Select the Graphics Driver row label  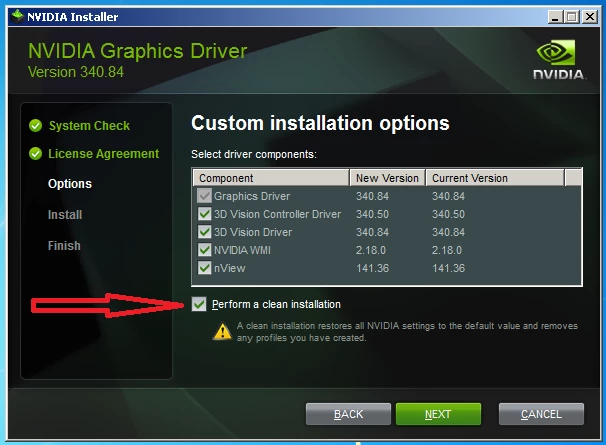point(252,196)
